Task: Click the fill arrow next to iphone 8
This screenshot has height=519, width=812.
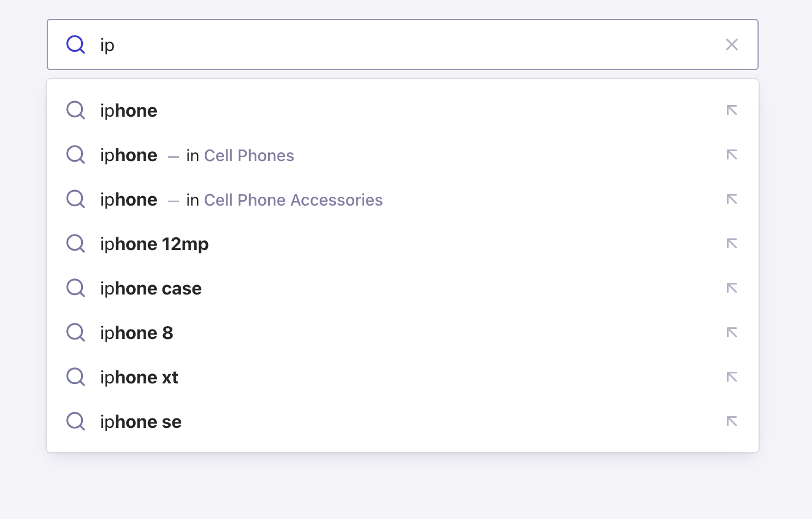Action: pos(732,332)
